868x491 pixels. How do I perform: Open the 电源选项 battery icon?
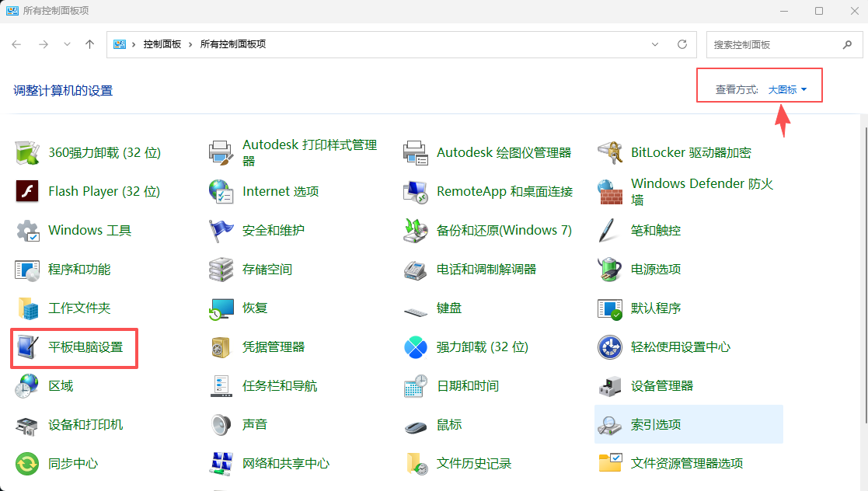pyautogui.click(x=610, y=270)
